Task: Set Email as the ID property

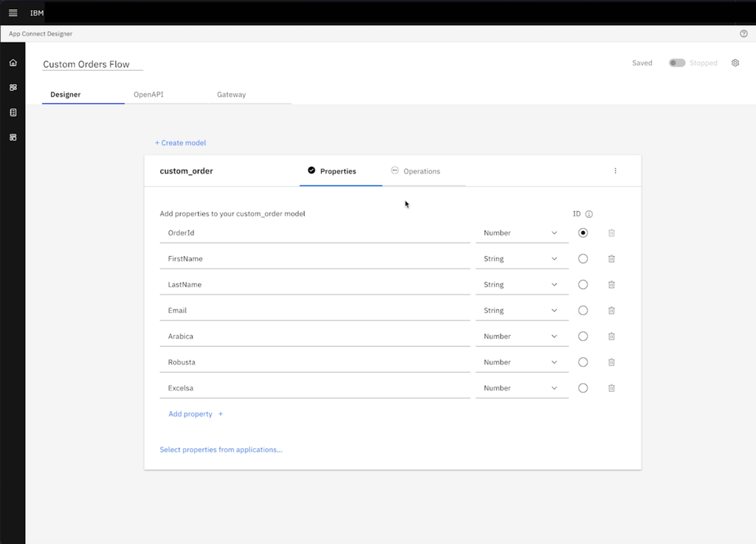Action: click(583, 311)
